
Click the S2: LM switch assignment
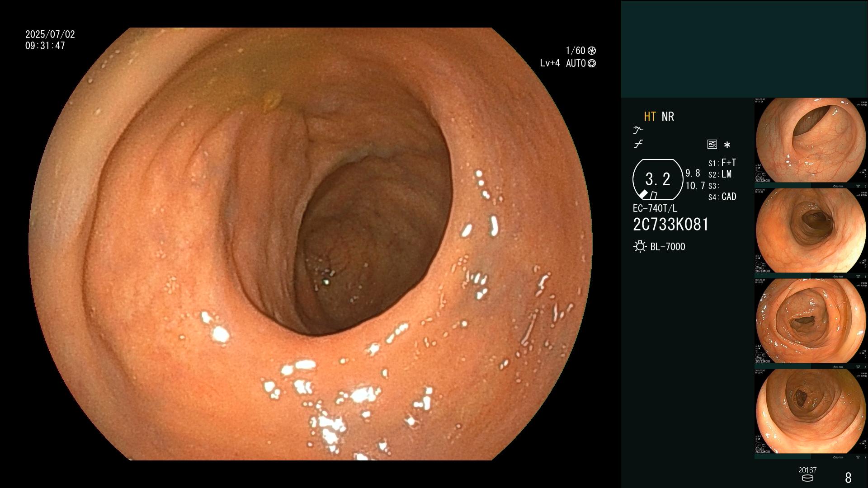(720, 174)
